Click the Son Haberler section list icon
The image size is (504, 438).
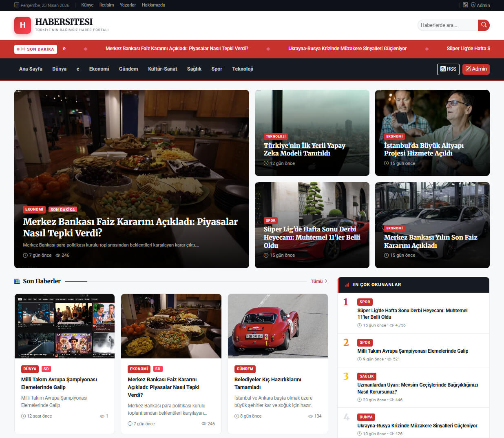tap(17, 281)
